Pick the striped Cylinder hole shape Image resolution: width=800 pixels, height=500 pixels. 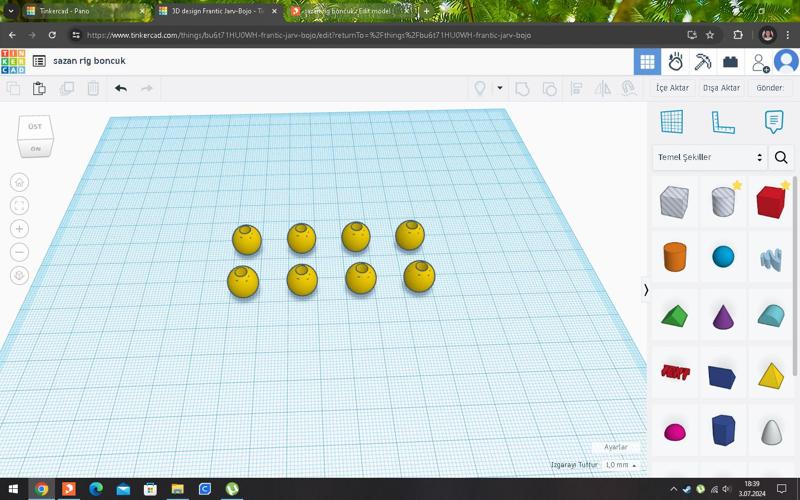point(723,202)
